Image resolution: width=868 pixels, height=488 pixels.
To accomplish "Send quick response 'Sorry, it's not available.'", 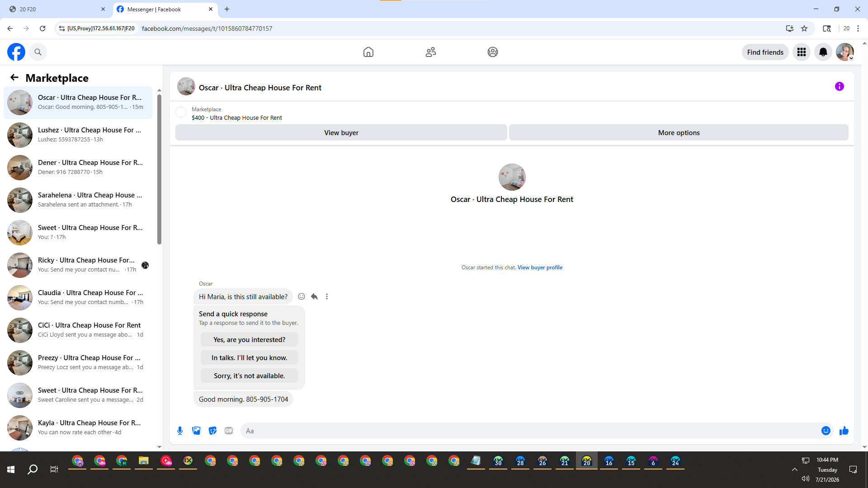I will click(249, 375).
